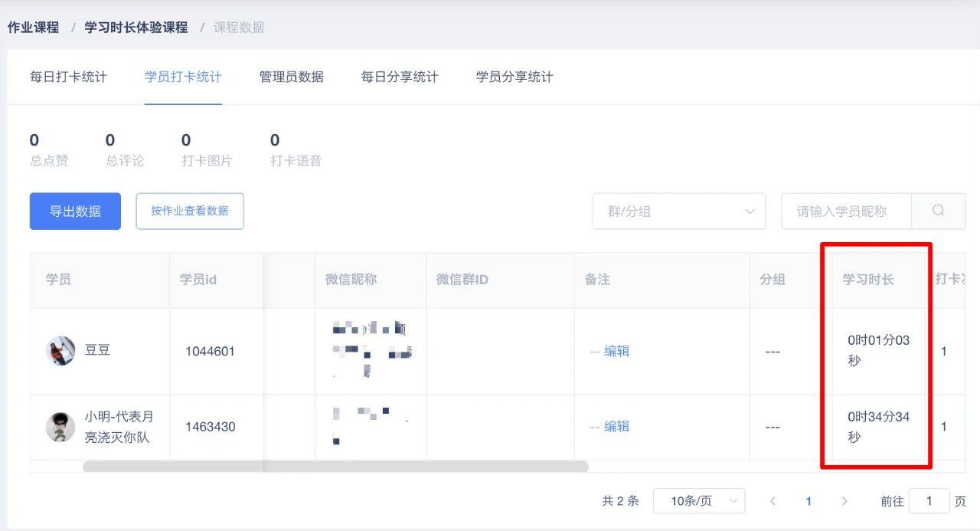Click the 分组 column header
The width and height of the screenshot is (980, 531).
(773, 280)
